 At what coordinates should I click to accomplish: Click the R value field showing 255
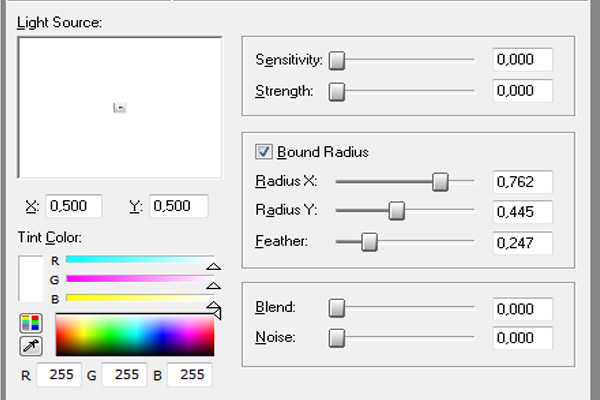click(59, 374)
